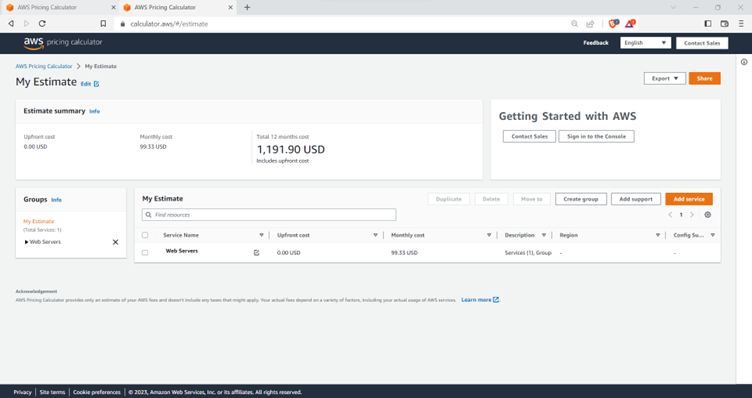
Task: Click the 1,191.90 USD total cost value
Action: point(291,149)
